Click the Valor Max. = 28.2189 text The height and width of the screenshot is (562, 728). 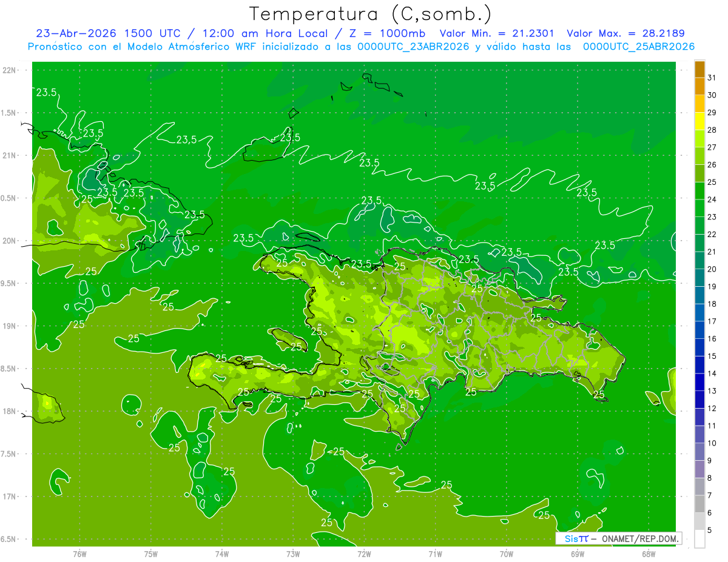click(x=625, y=33)
